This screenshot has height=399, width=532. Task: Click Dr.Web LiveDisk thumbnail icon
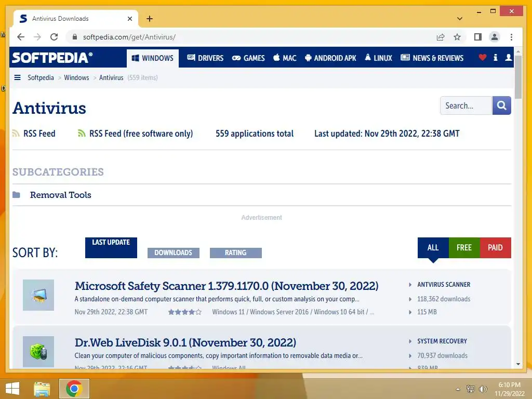click(x=38, y=352)
